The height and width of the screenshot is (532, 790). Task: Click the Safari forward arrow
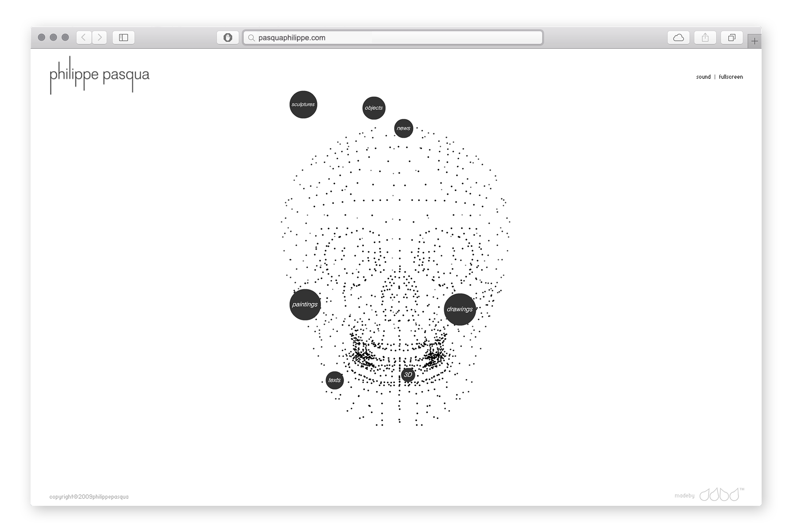click(x=100, y=38)
